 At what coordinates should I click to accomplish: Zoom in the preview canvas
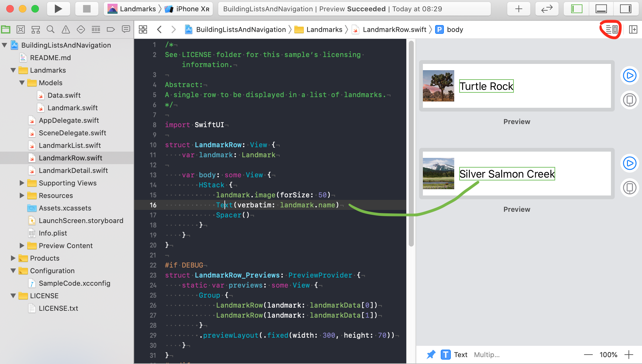[x=629, y=355]
